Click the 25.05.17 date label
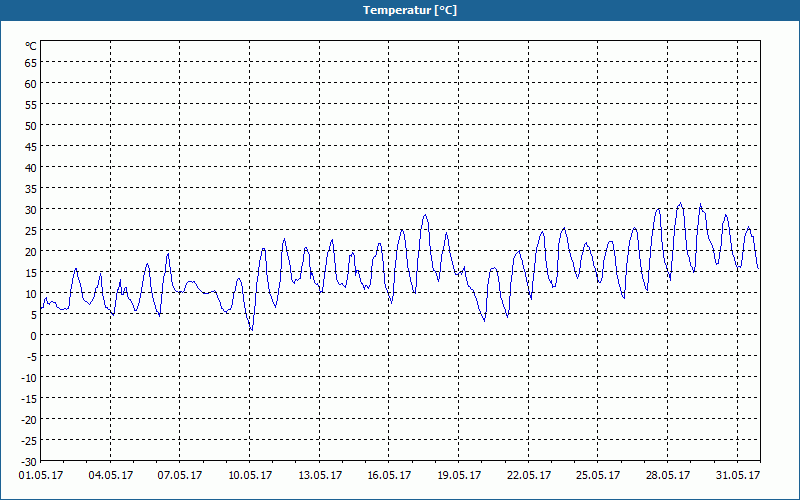The width and height of the screenshot is (800, 500). (x=598, y=476)
